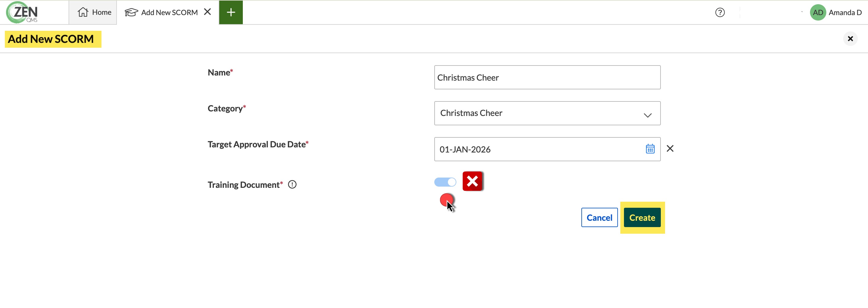
Task: Click the AD user avatar
Action: 818,12
